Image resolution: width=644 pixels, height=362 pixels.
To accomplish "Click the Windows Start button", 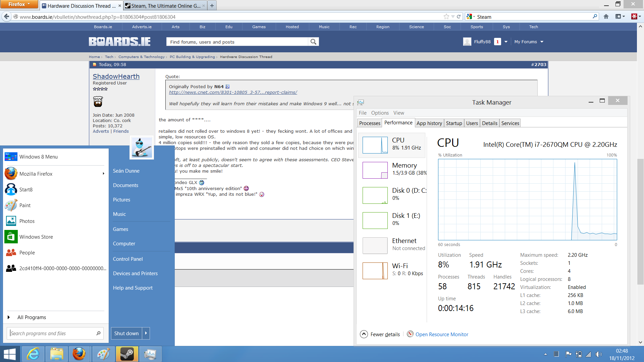I will coord(10,354).
